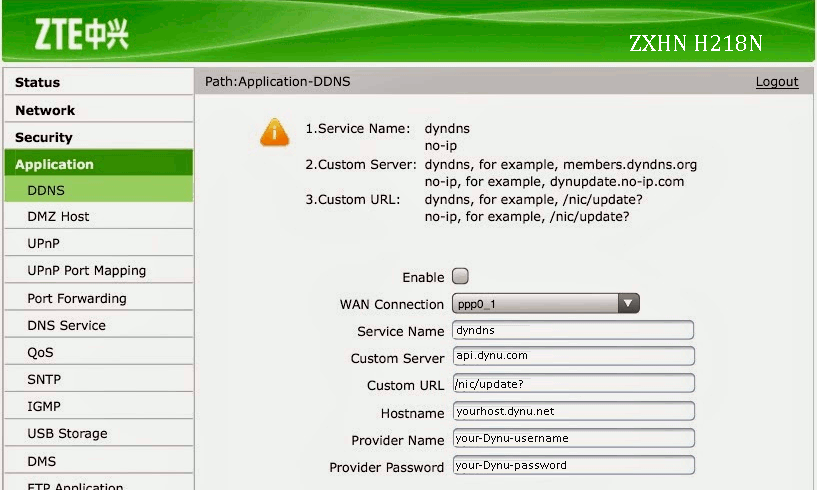Image resolution: width=817 pixels, height=490 pixels.
Task: Click the ZTE logo in header
Action: (81, 34)
